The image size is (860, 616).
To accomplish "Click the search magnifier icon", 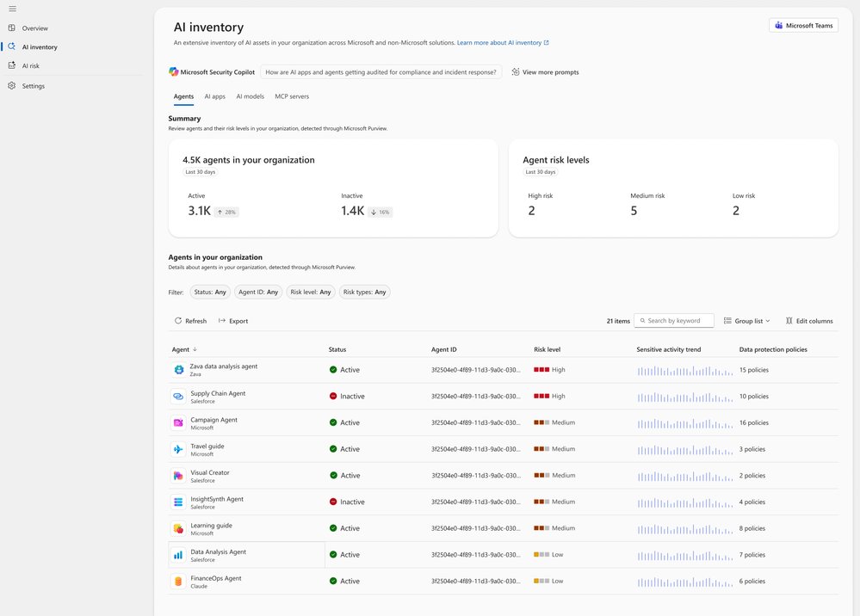I will click(642, 321).
